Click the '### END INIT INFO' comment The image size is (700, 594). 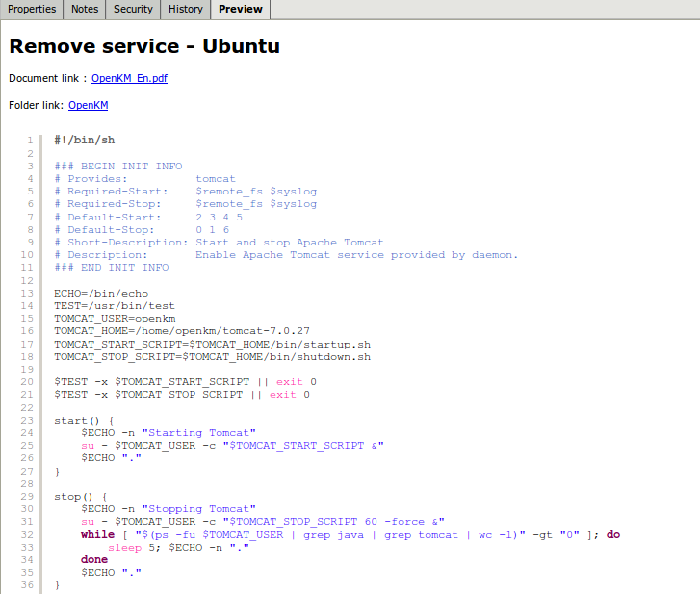click(112, 267)
